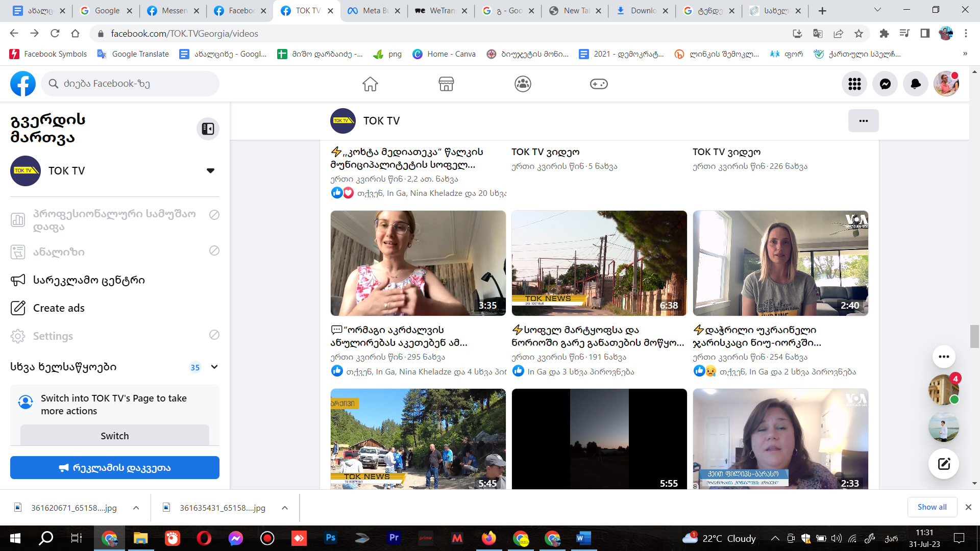
Task: Open the Groups icon in top bar
Action: tap(523, 84)
